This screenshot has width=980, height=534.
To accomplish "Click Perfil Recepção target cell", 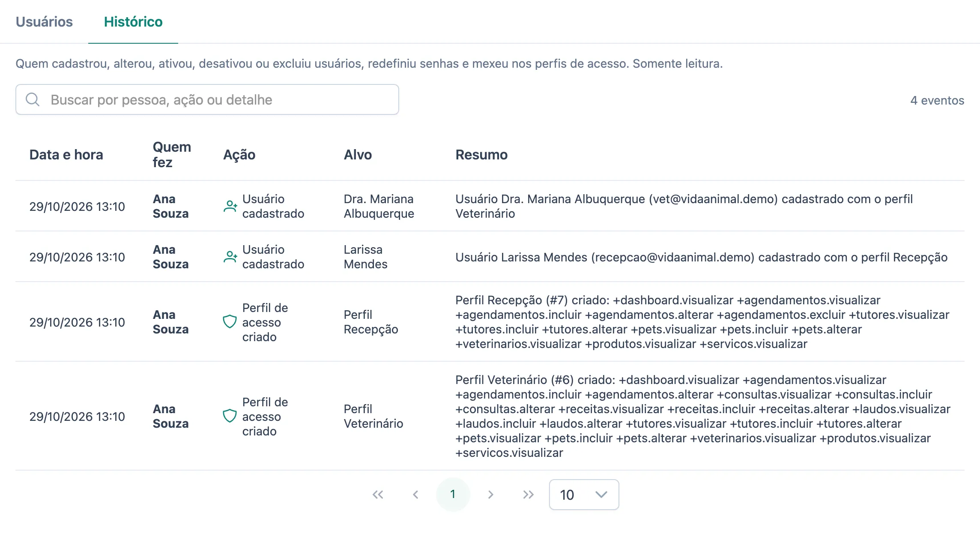I will (x=371, y=322).
